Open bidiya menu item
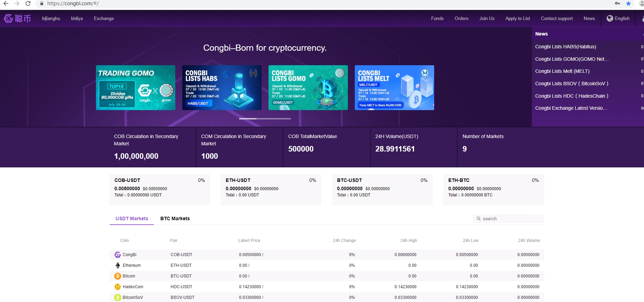644x302 pixels. 77,19
